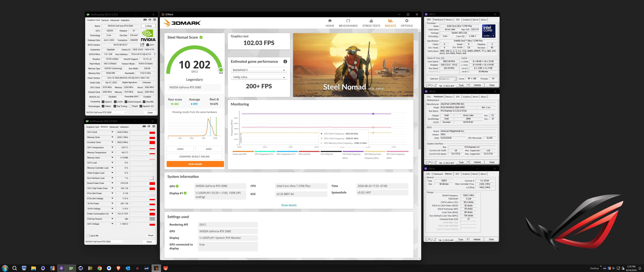Expand the GPU Temperature sensor dropdown arrow
The image size is (644, 272).
(112, 147)
